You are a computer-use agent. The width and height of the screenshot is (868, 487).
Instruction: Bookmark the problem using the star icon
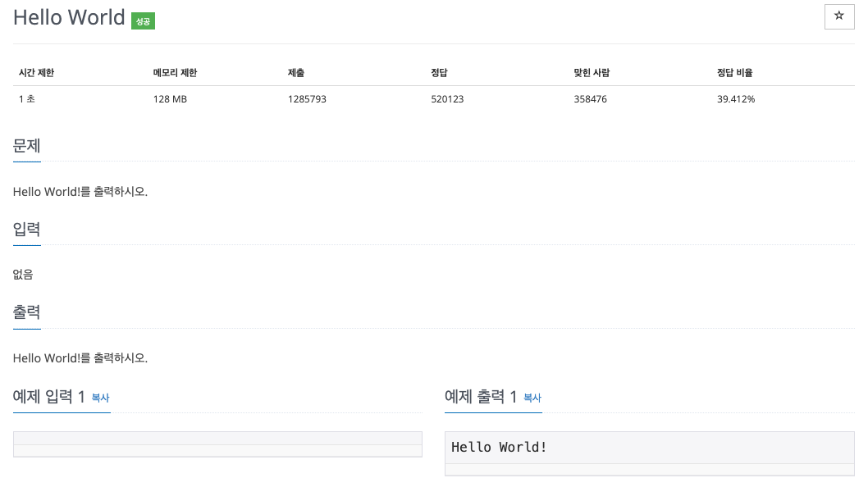[838, 16]
